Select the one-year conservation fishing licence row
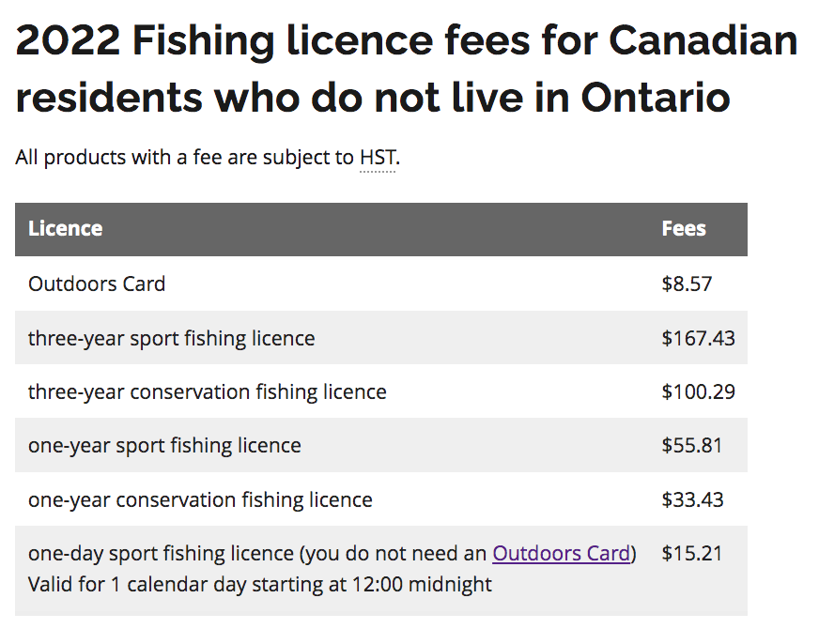 200,499
